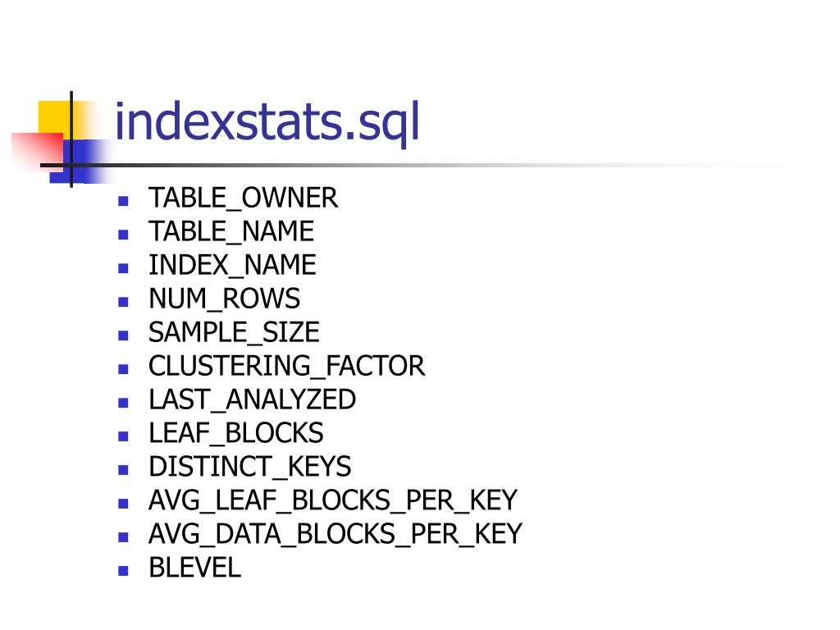The width and height of the screenshot is (840, 630).
Task: Select the LAST_ANALYZED entry
Action: tap(253, 399)
